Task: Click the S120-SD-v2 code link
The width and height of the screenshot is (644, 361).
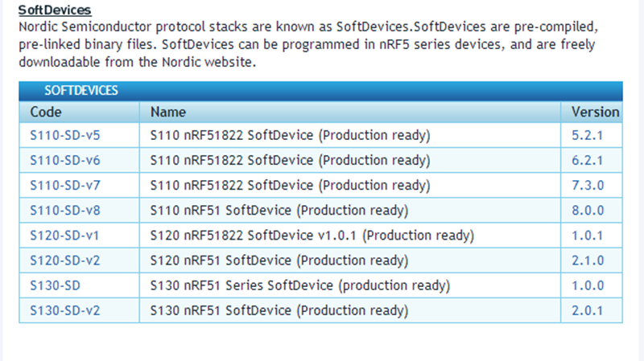Action: [64, 260]
